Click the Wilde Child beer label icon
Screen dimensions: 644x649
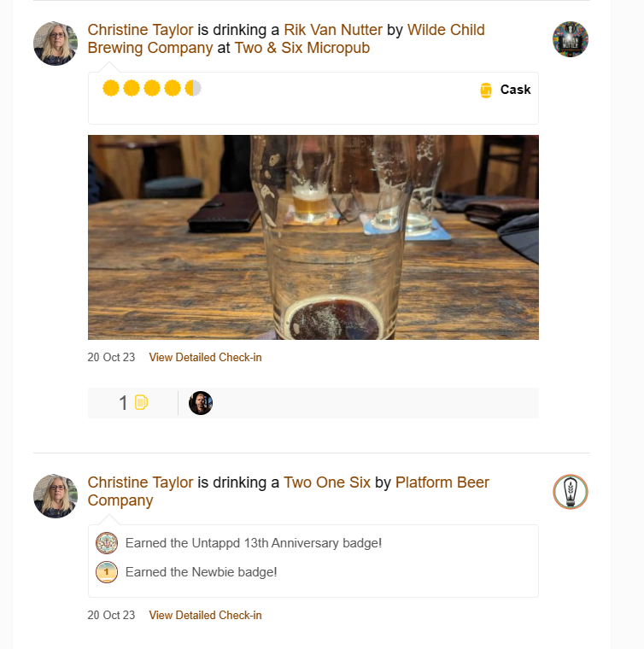tap(571, 39)
